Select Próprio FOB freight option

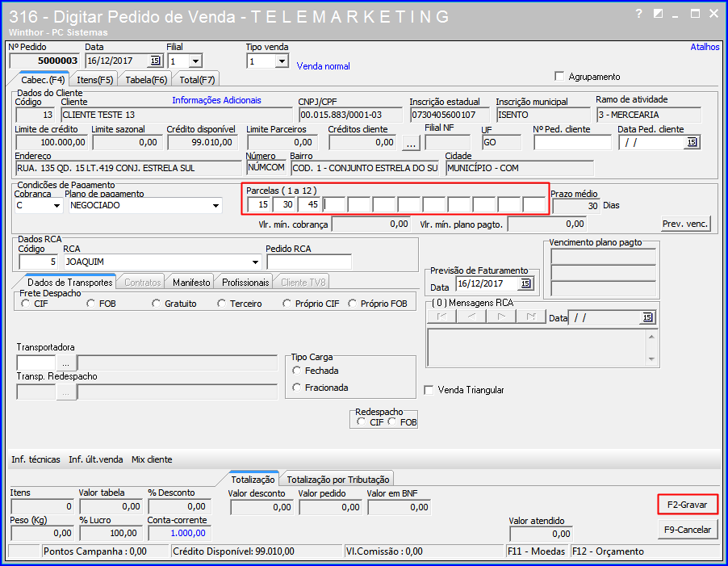coord(353,304)
